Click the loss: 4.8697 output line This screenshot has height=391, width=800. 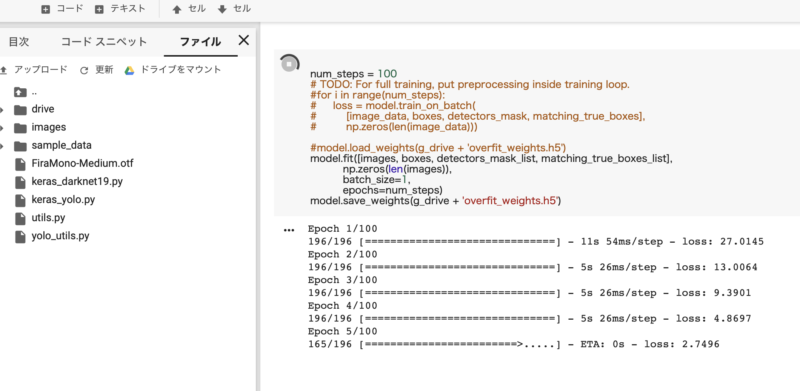[x=530, y=319]
